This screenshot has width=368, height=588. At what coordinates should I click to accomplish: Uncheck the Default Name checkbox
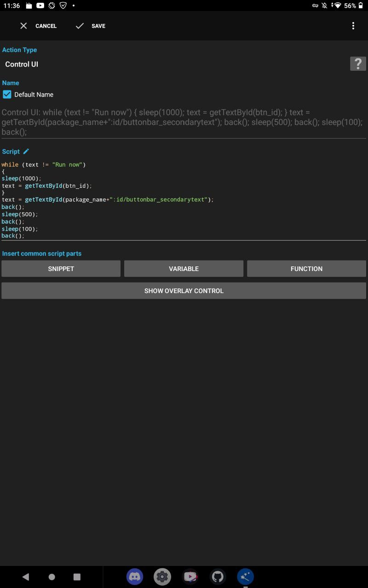[x=7, y=94]
